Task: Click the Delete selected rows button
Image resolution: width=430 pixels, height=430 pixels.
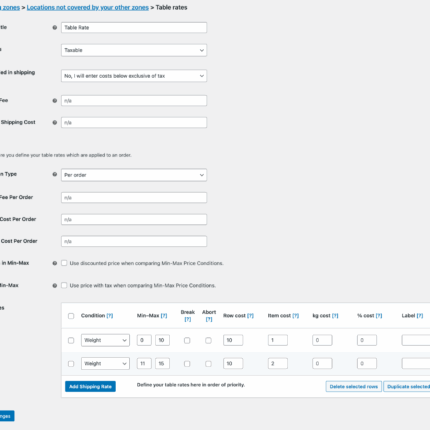Action: point(354,387)
